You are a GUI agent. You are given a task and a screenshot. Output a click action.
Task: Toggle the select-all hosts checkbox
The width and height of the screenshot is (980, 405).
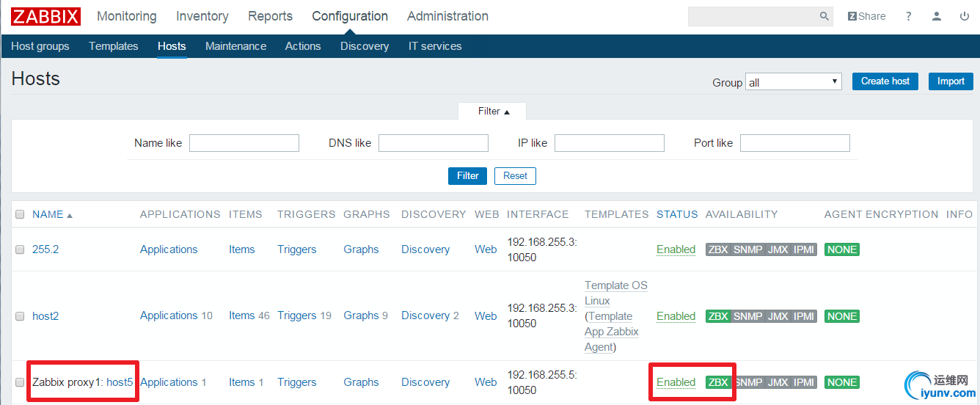click(x=20, y=214)
